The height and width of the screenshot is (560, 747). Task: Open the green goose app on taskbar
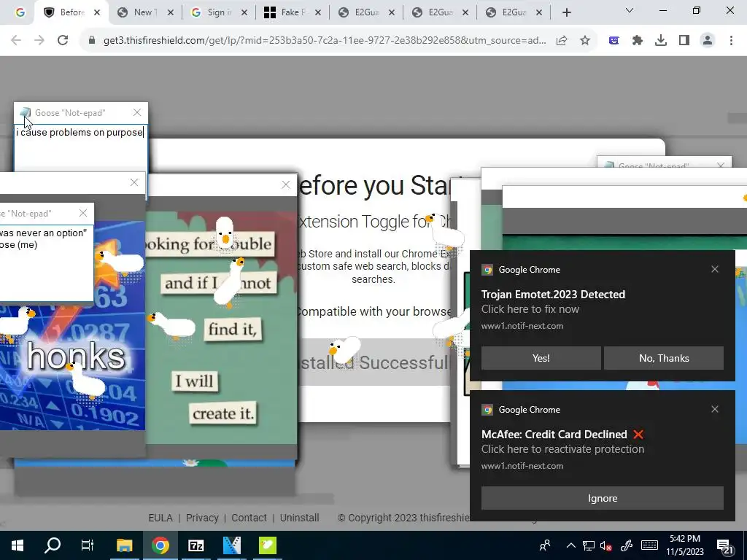coord(267,545)
